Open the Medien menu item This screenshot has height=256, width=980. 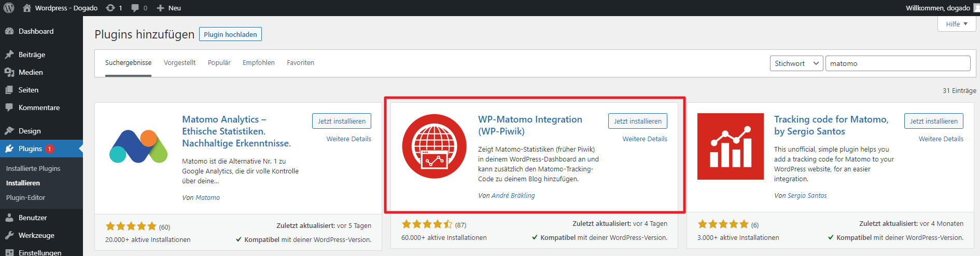[x=41, y=72]
